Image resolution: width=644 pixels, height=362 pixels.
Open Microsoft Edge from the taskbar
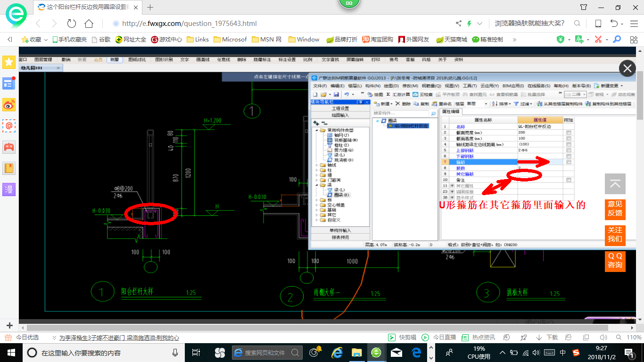[x=417, y=353]
